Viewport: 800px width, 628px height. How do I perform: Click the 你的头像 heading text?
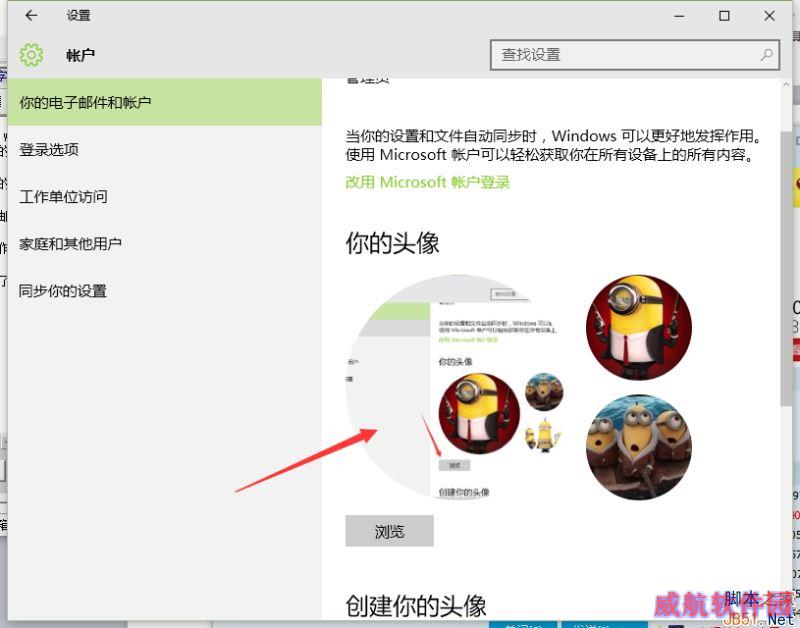(x=392, y=243)
